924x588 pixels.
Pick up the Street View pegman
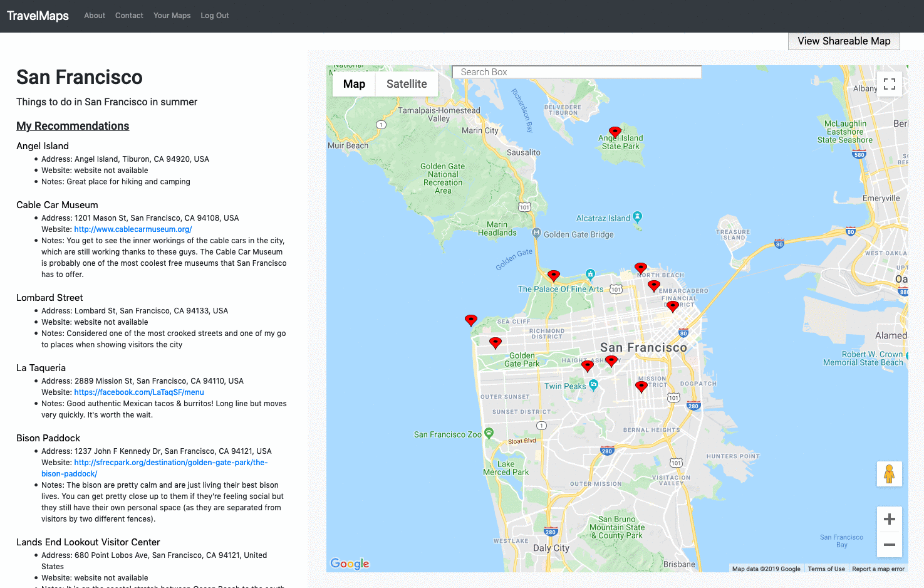pos(890,474)
